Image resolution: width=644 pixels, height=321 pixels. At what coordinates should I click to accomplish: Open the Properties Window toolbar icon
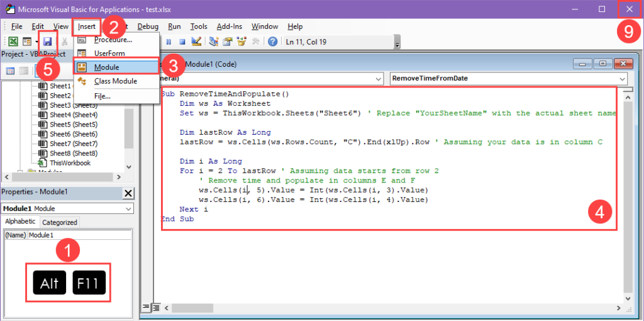tap(228, 42)
